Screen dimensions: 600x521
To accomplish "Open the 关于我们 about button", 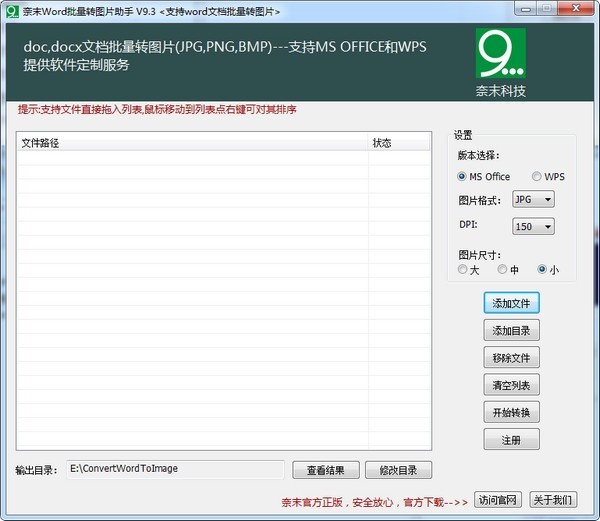I will pos(552,500).
